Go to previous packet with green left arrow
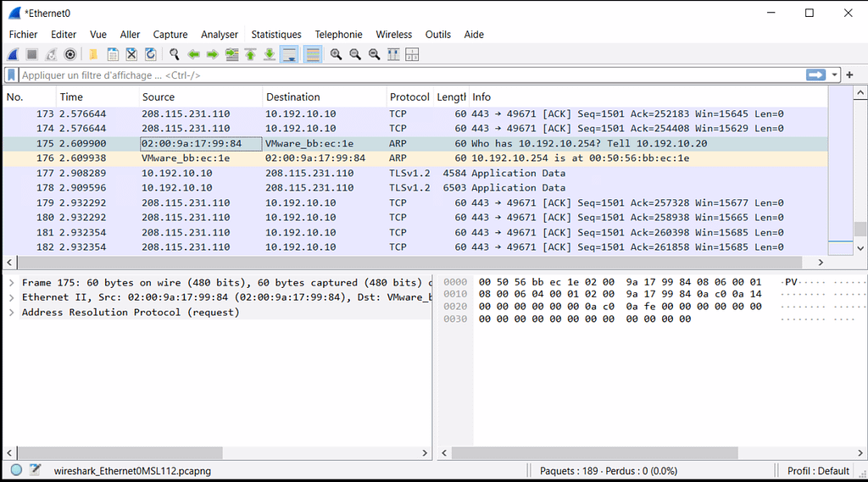The image size is (868, 482). 193,54
